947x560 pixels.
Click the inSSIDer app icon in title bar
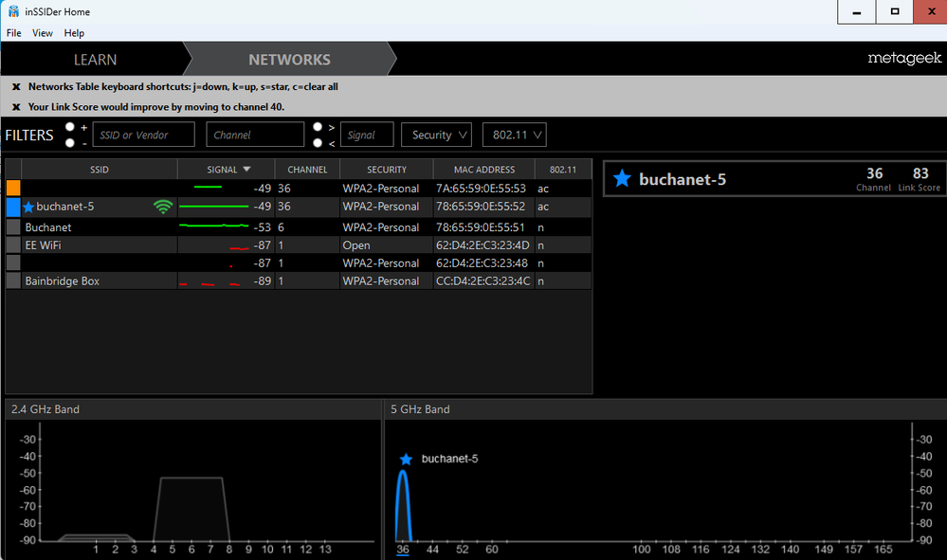(13, 11)
